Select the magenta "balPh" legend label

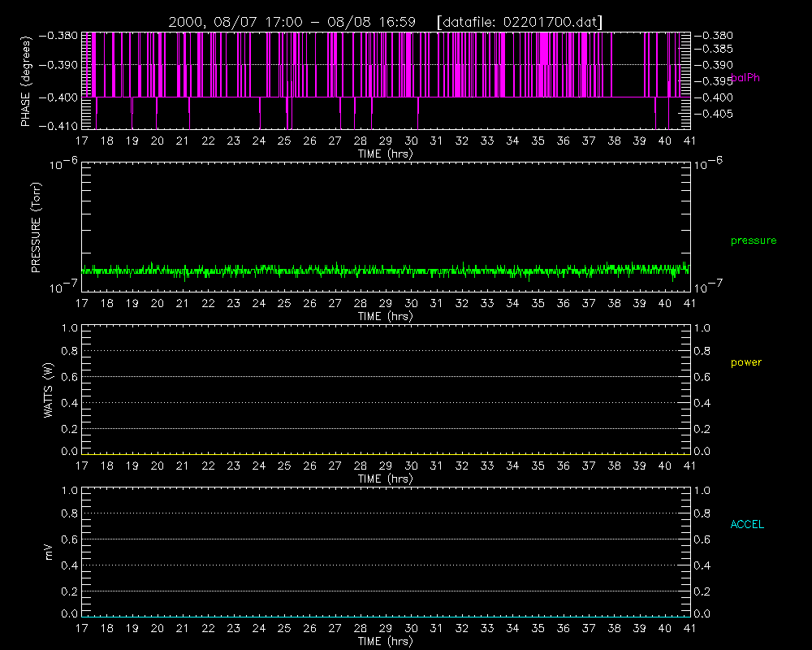click(745, 78)
